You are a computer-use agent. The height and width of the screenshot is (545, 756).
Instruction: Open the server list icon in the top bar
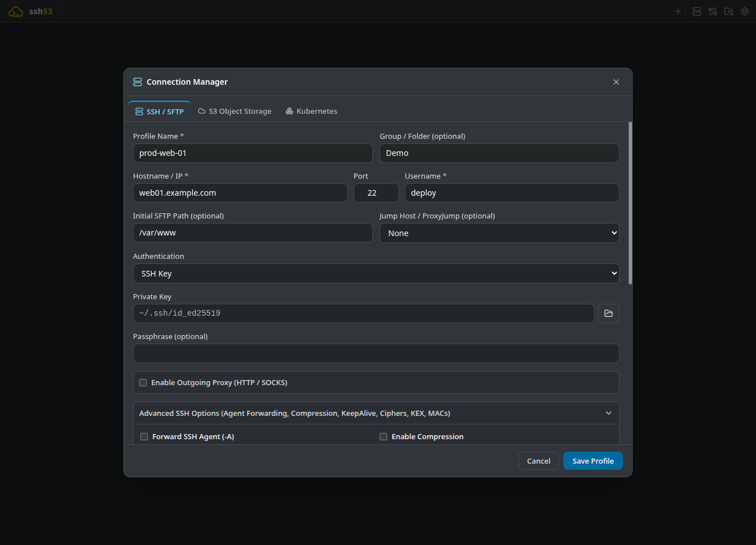(697, 11)
